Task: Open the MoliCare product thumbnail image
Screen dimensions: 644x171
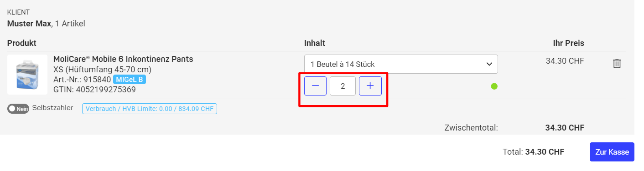Action: tap(27, 75)
